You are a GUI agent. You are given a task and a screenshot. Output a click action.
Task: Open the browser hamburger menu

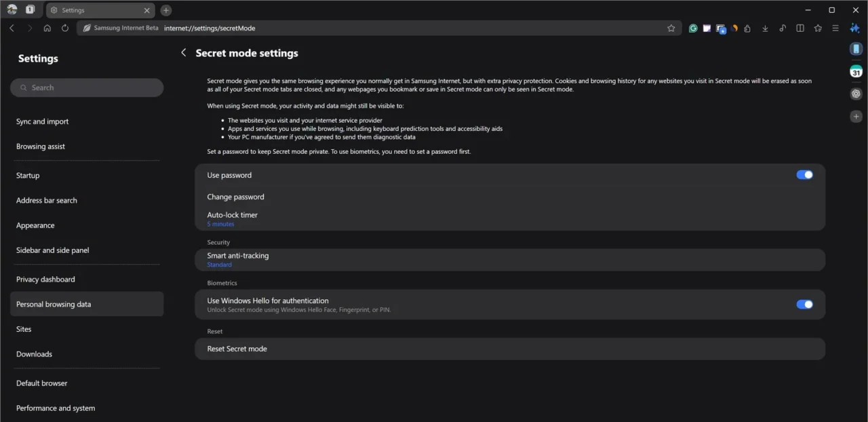(835, 28)
